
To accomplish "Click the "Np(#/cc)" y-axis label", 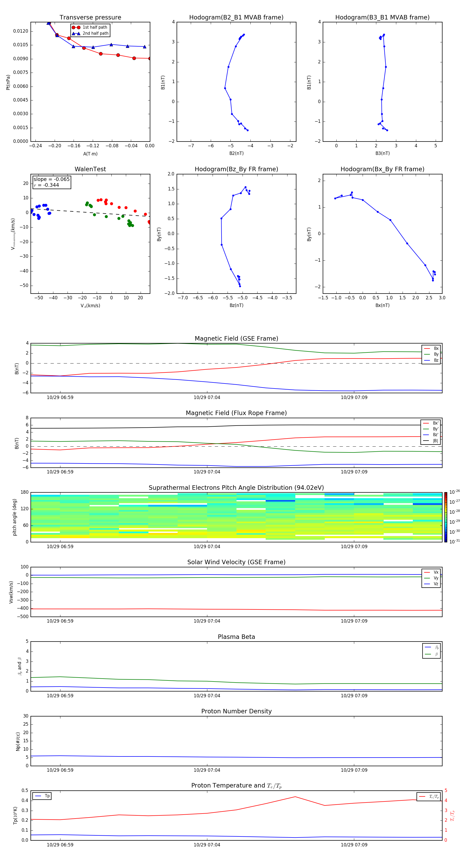I will point(18,741).
